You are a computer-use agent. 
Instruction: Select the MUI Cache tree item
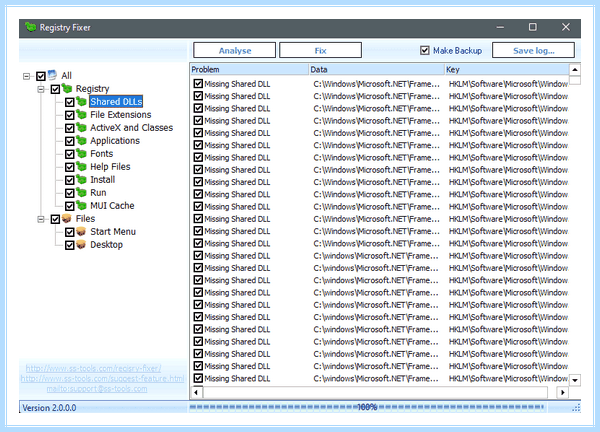click(112, 205)
